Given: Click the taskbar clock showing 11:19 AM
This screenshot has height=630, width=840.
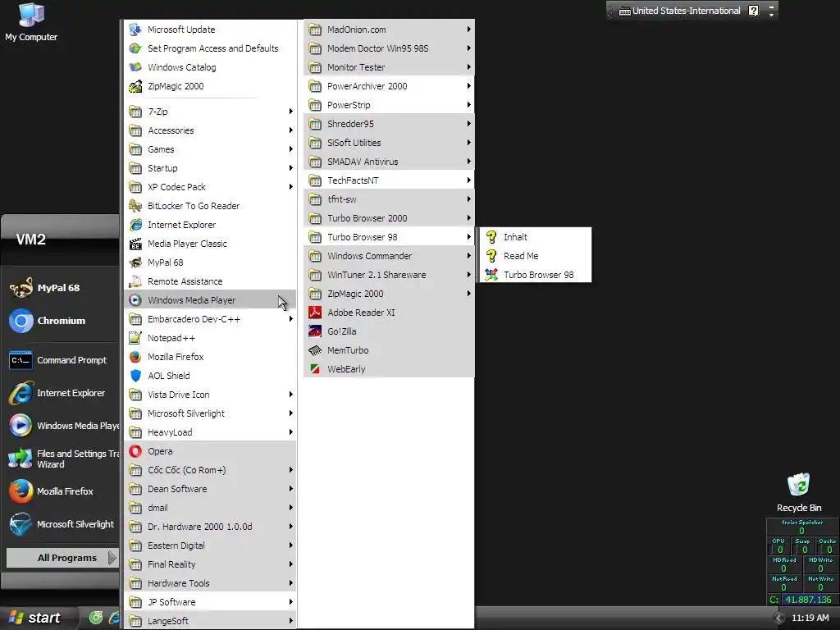Looking at the screenshot, I should tap(810, 618).
